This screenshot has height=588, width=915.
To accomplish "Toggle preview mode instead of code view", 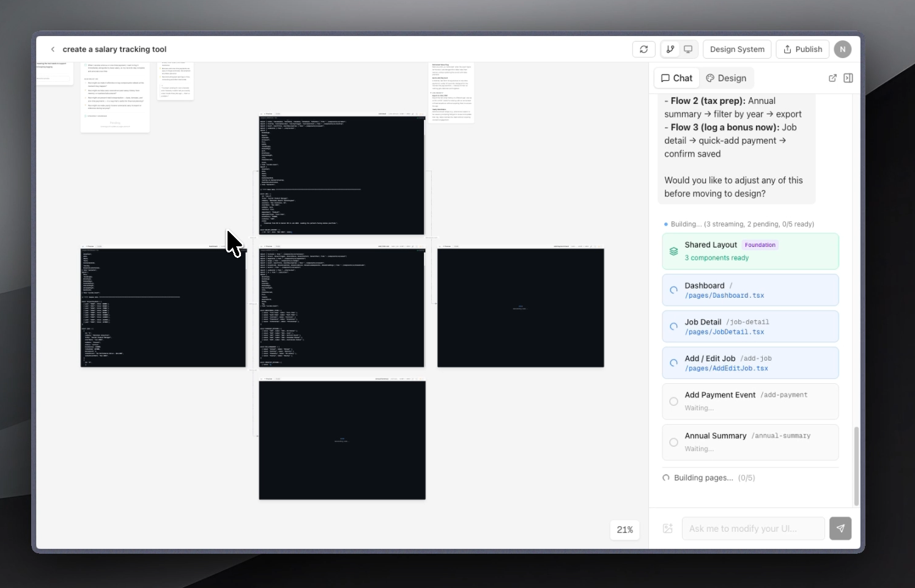I will (x=688, y=49).
